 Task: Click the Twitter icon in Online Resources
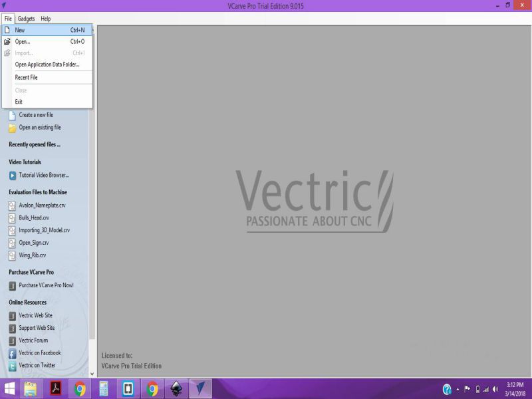pos(12,366)
